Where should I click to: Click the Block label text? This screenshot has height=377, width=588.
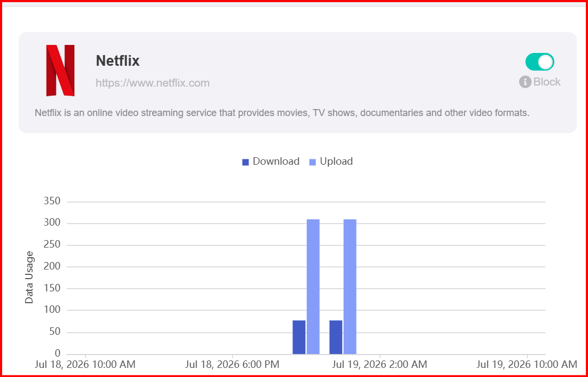point(547,82)
